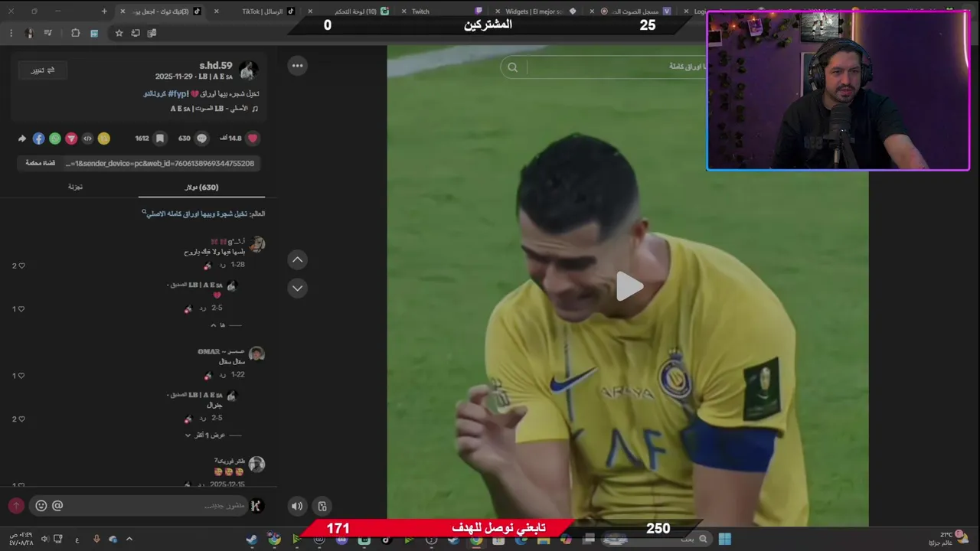
Task: Mute the video with speaker icon
Action: [297, 506]
